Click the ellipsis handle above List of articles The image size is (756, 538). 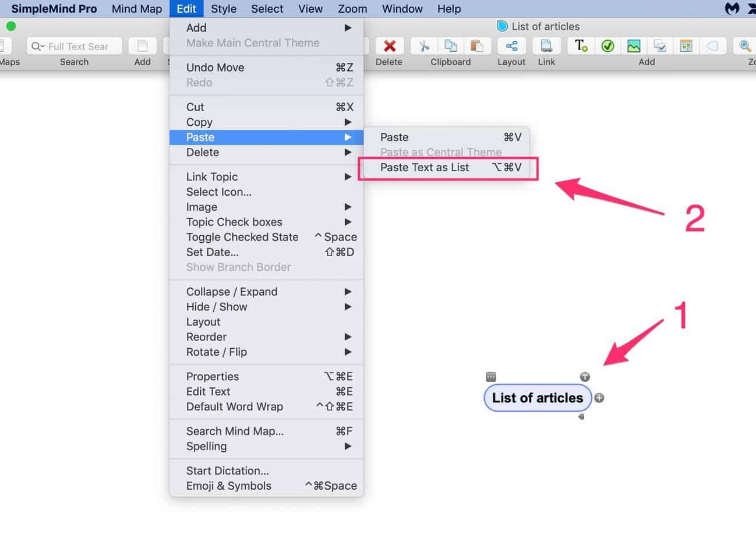pyautogui.click(x=491, y=377)
